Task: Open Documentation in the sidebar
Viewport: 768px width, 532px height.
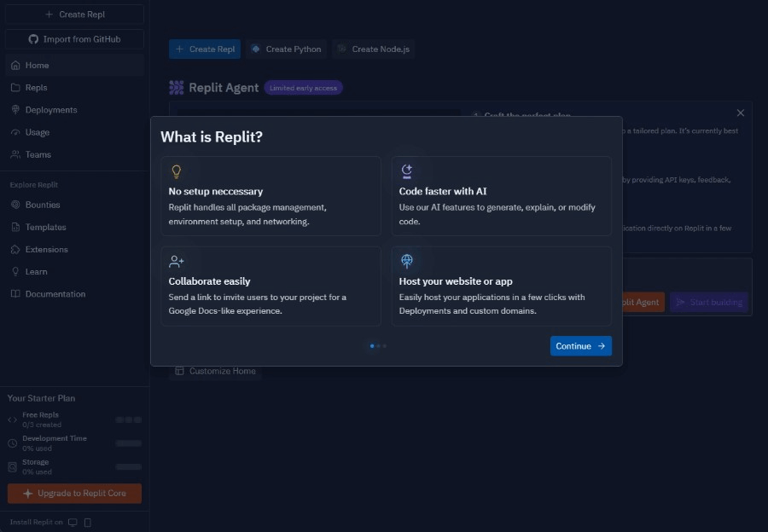Action: [74, 294]
